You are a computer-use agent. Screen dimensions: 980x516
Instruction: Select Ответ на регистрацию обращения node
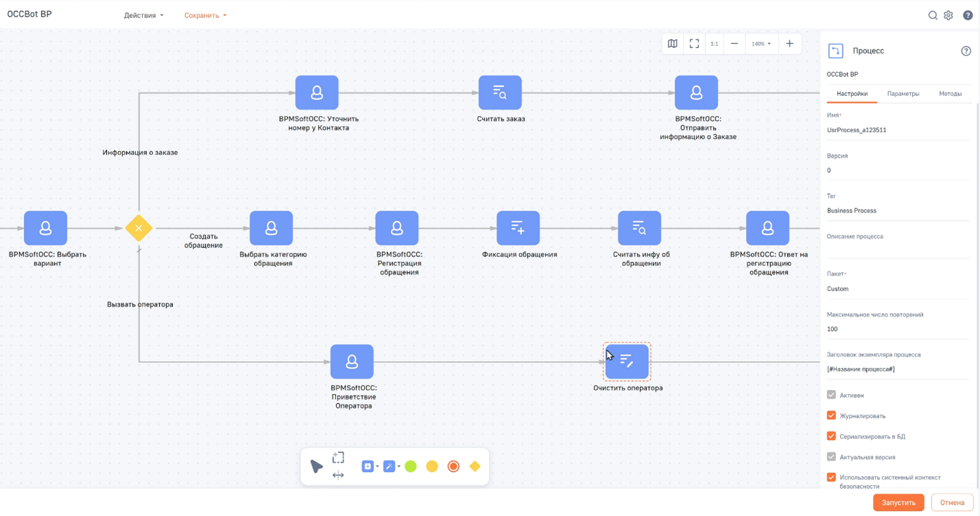click(x=767, y=228)
